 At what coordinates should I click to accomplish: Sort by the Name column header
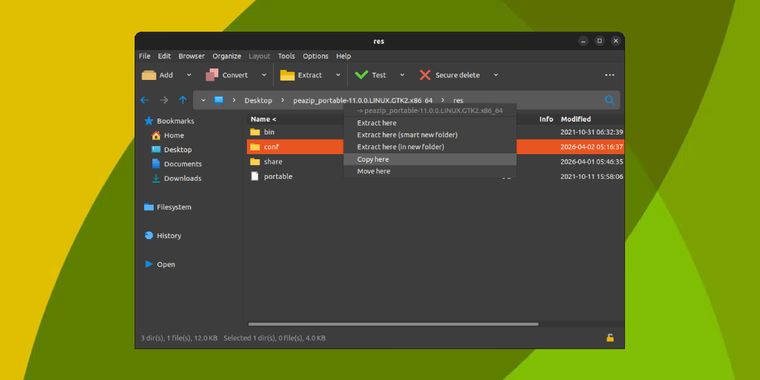(263, 119)
